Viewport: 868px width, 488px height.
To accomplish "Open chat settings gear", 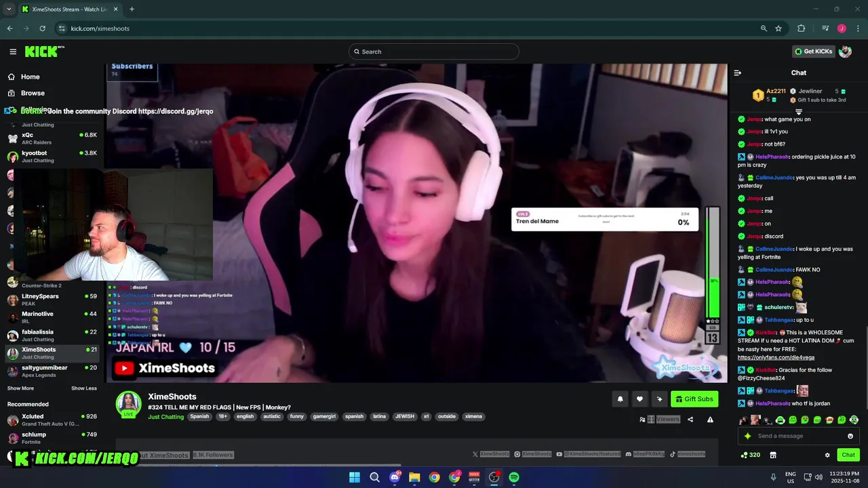I will pyautogui.click(x=827, y=455).
